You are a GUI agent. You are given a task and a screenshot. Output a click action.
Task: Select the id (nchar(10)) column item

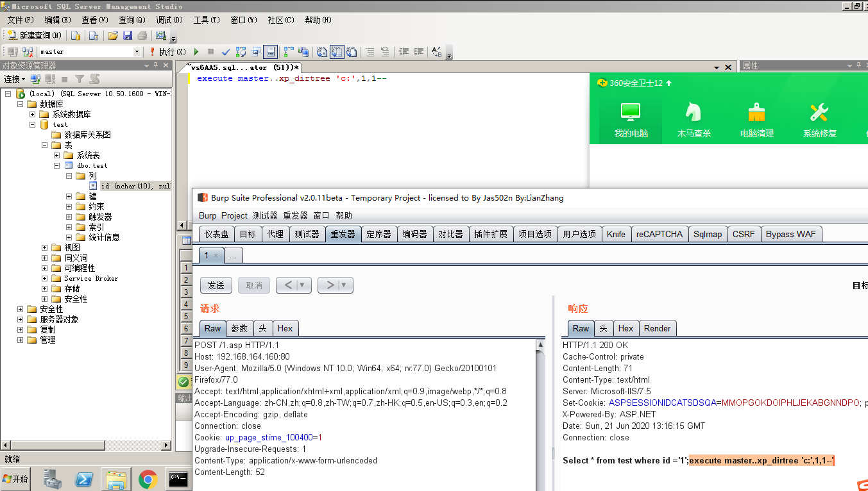point(136,186)
